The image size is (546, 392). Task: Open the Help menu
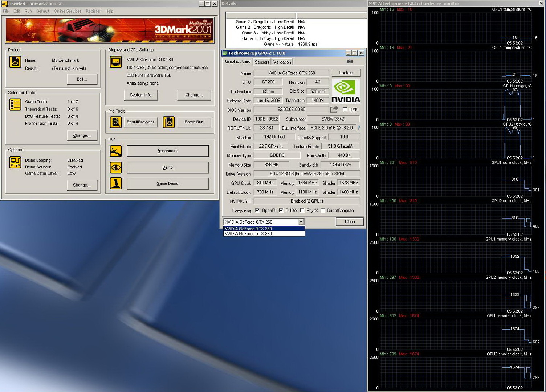pyautogui.click(x=109, y=11)
